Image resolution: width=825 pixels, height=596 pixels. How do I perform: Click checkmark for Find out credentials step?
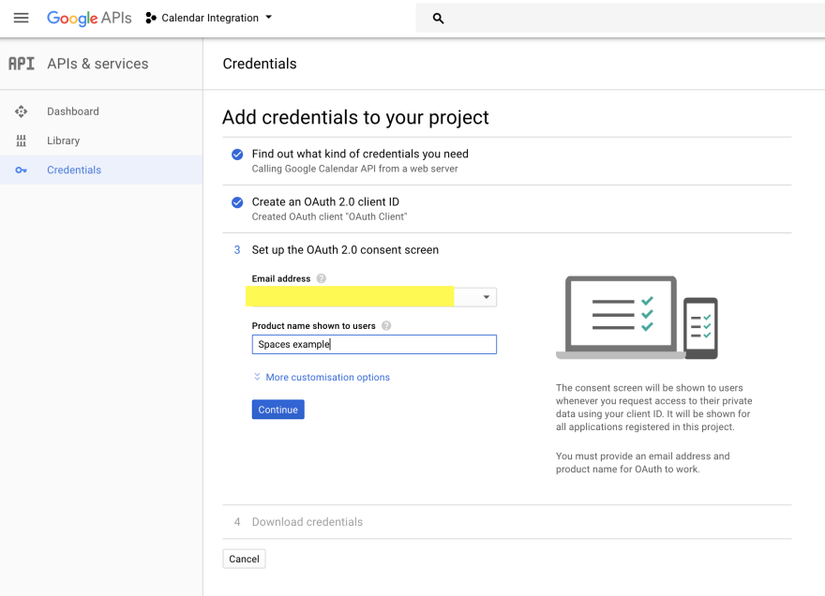(x=237, y=154)
